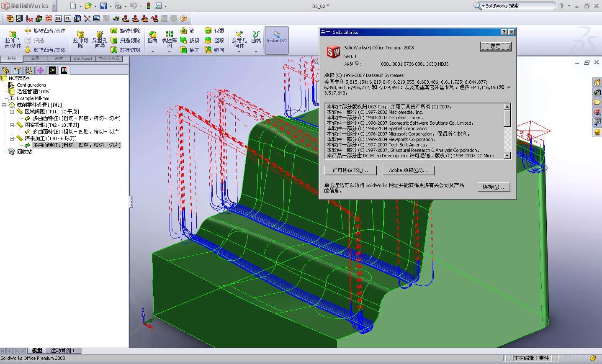Select the 圆顶 dome tool

coord(214,40)
